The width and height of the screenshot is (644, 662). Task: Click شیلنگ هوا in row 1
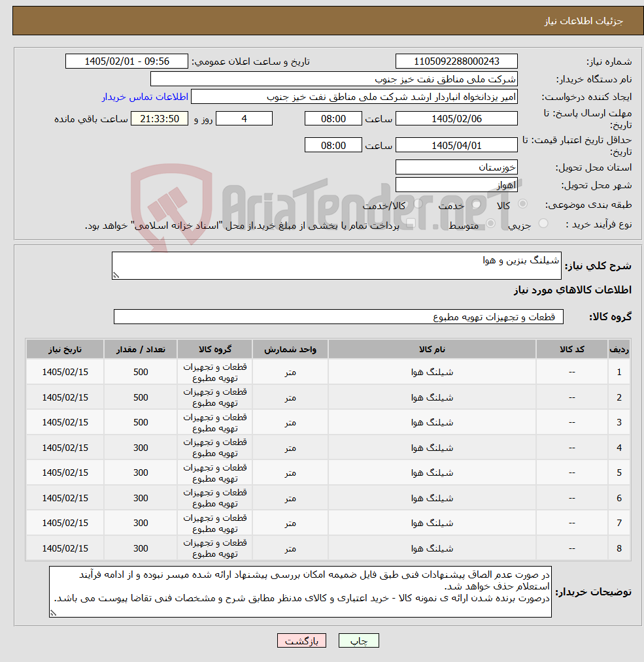432,372
